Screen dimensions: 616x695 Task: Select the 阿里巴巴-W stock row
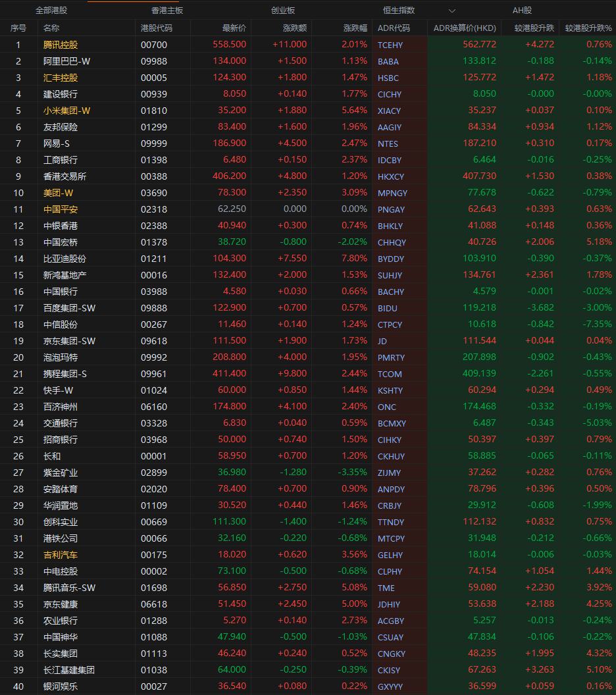tap(308, 61)
